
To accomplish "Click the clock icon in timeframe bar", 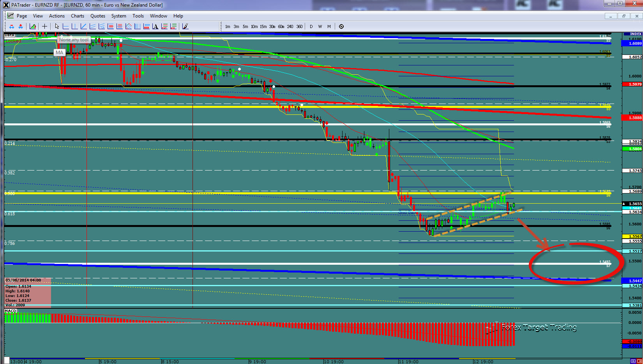I will pyautogui.click(x=341, y=26).
